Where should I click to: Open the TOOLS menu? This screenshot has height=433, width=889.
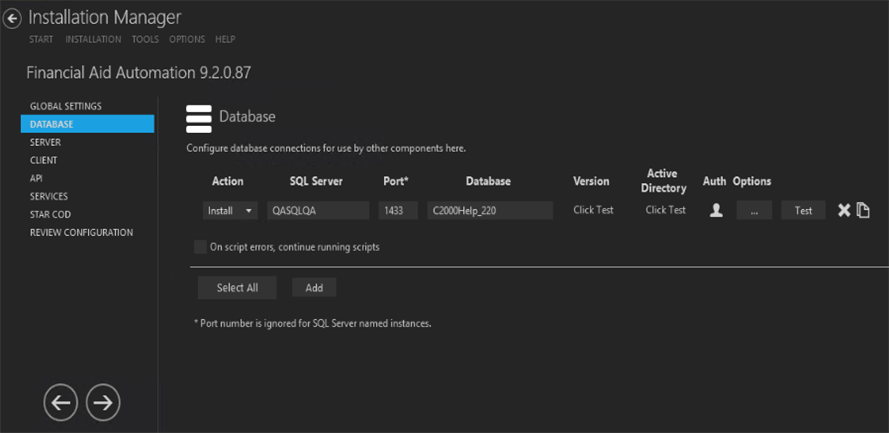tap(145, 39)
